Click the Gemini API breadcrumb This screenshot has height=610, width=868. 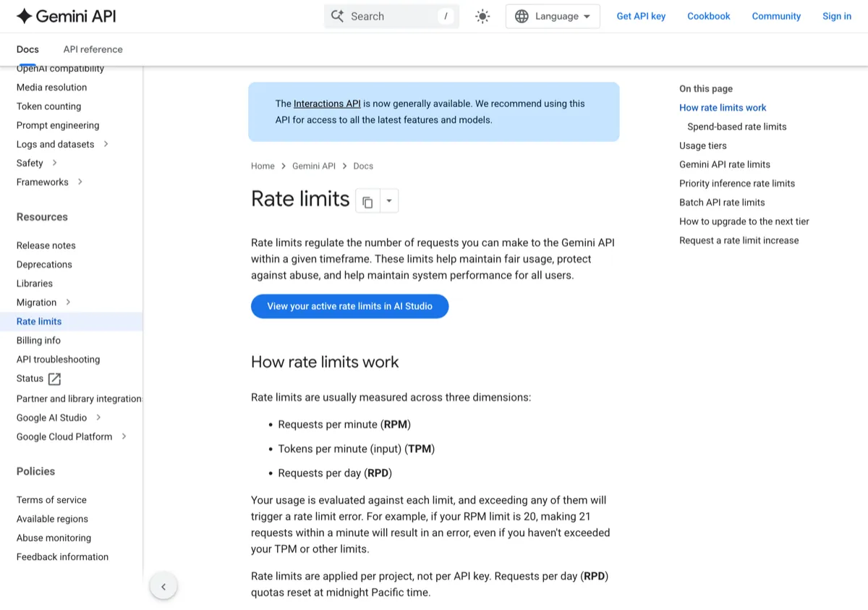pos(314,166)
